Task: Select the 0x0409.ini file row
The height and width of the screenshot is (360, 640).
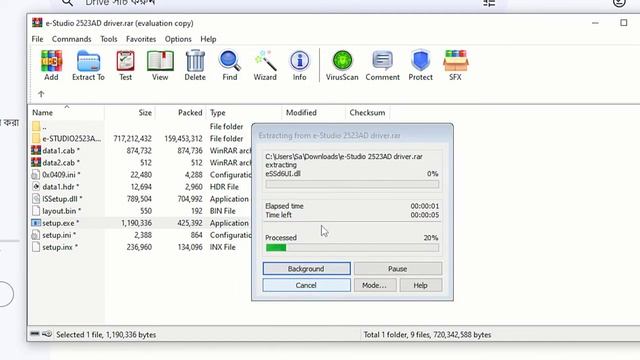Action: tap(140, 175)
